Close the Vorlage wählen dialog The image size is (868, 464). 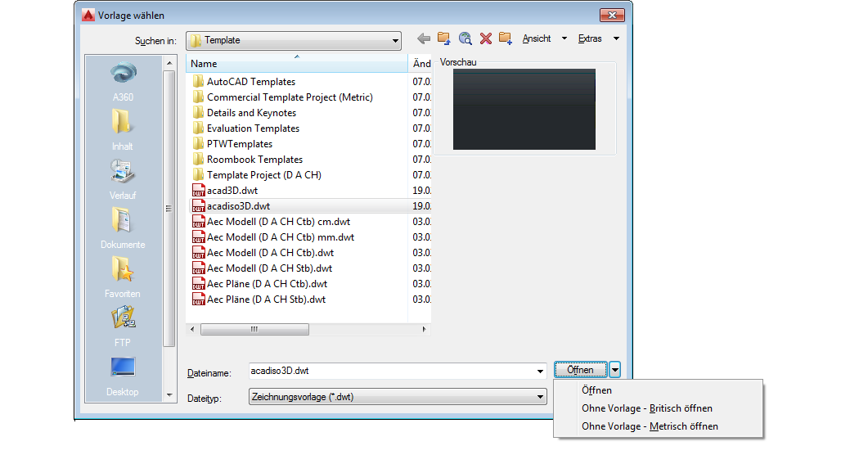point(612,15)
